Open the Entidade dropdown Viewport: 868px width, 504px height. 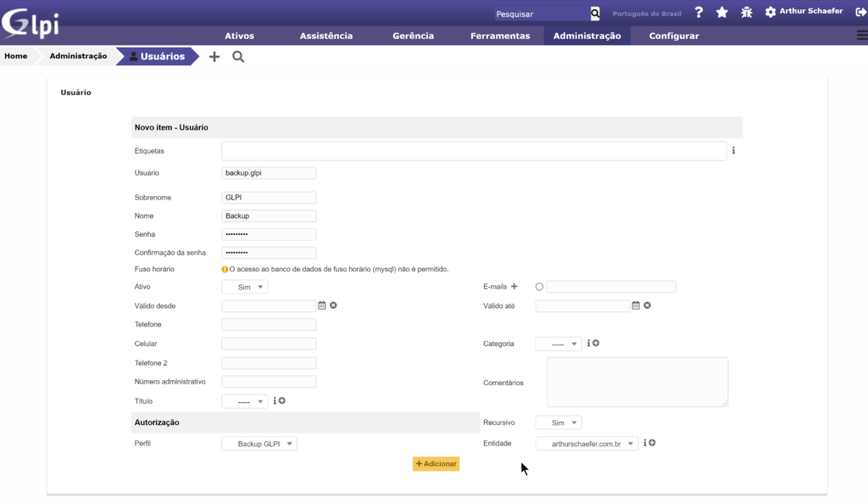click(587, 444)
